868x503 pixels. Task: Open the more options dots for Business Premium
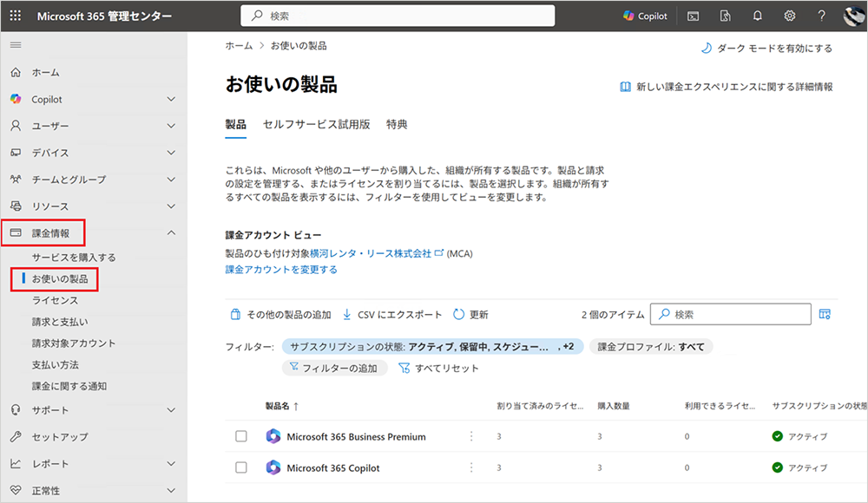click(471, 436)
